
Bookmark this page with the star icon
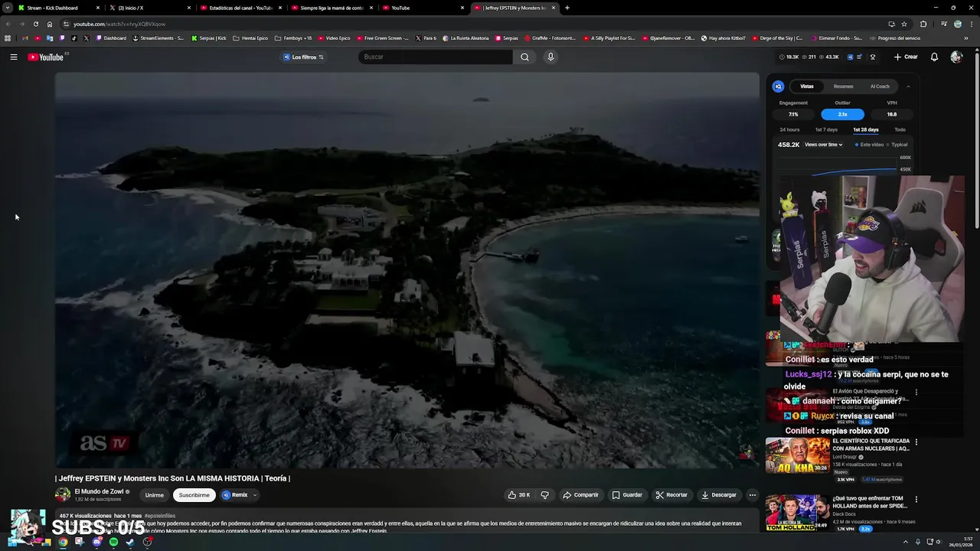pos(903,24)
